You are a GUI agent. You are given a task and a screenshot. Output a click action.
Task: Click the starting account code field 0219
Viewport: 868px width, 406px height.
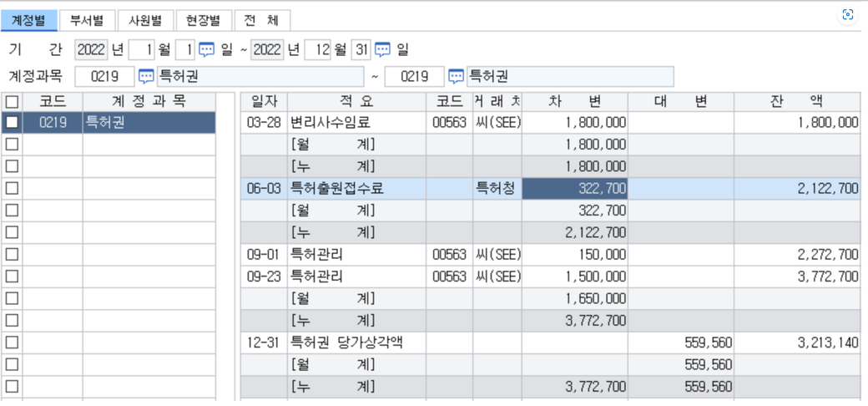tap(104, 77)
